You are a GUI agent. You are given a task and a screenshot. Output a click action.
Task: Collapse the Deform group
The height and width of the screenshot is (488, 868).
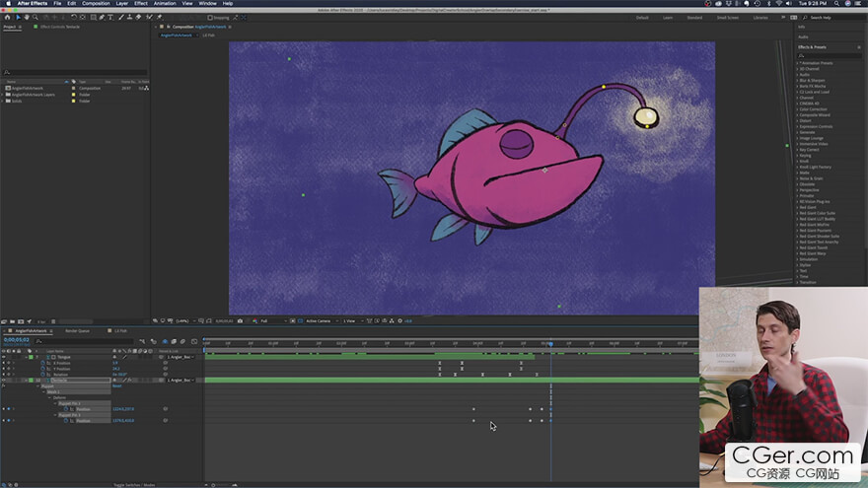[x=50, y=398]
